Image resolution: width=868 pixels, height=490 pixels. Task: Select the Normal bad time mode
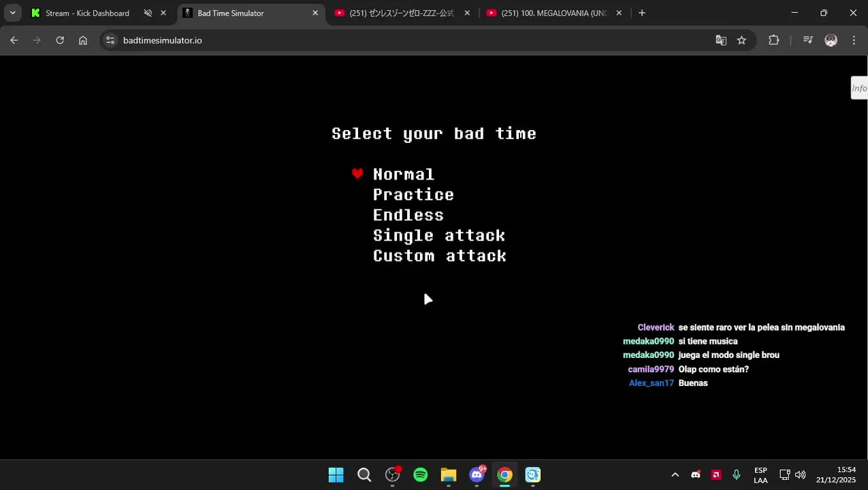point(404,174)
